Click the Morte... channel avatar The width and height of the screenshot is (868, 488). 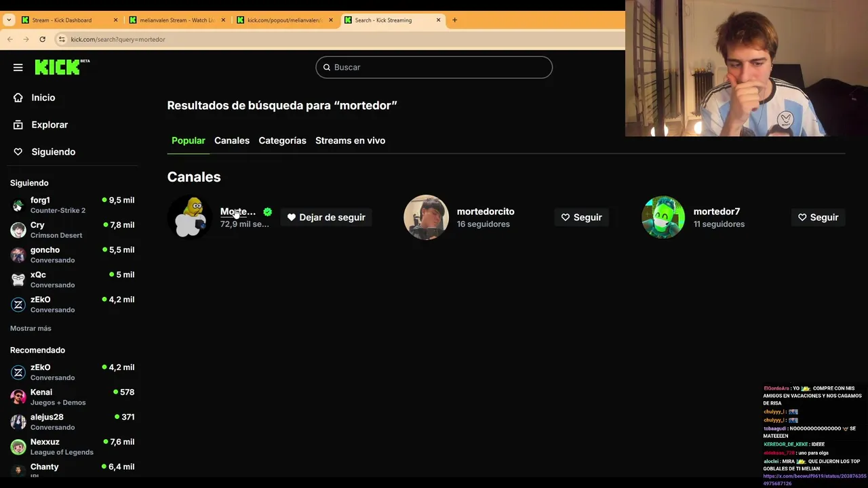[x=190, y=218]
